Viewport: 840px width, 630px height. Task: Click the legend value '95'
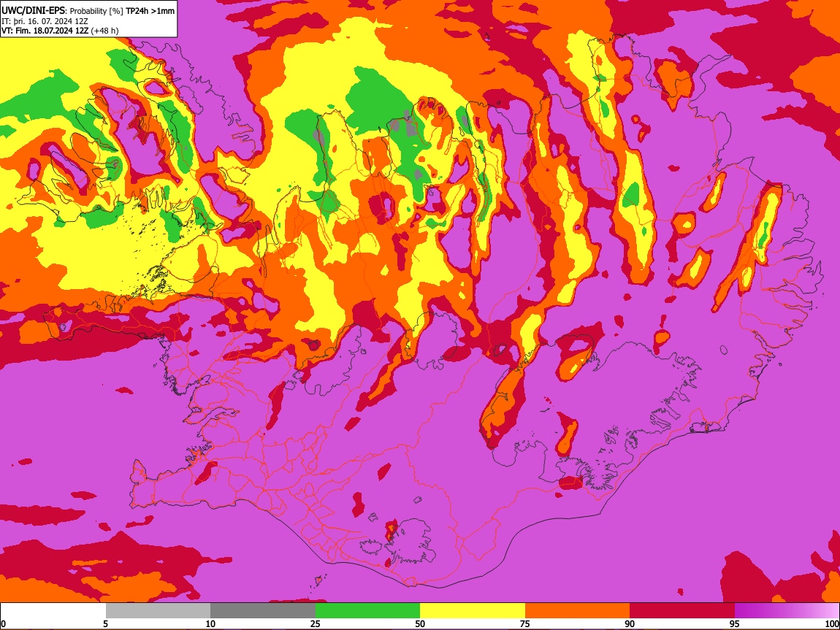pyautogui.click(x=735, y=623)
